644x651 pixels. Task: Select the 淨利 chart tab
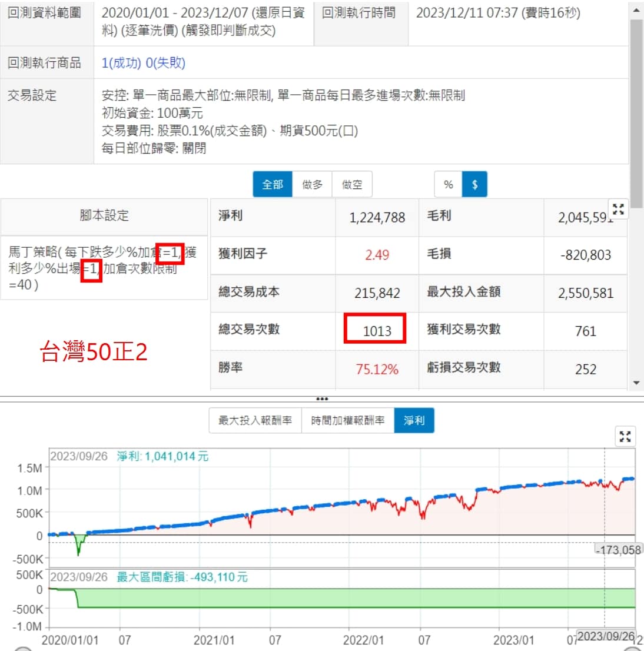point(414,420)
